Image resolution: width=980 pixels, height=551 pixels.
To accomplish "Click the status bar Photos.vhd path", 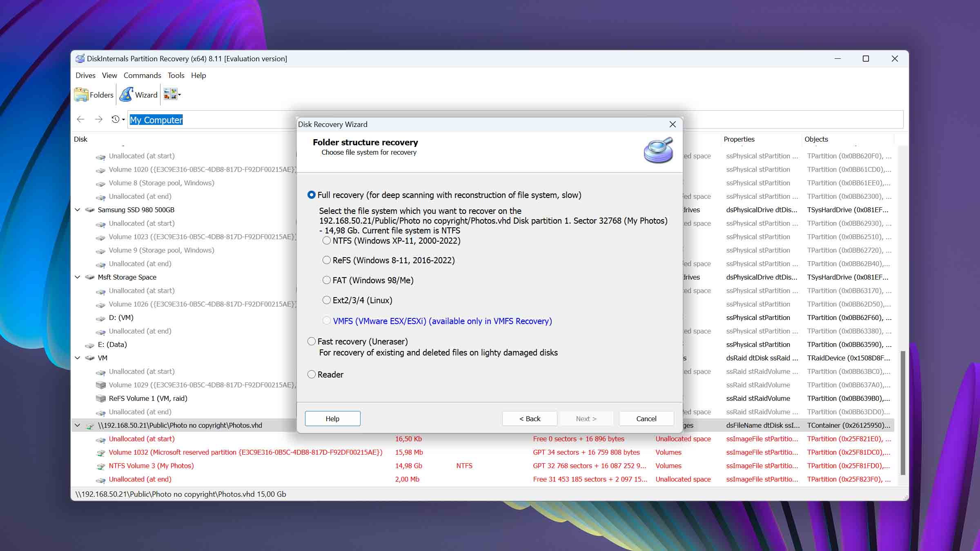I will (180, 494).
